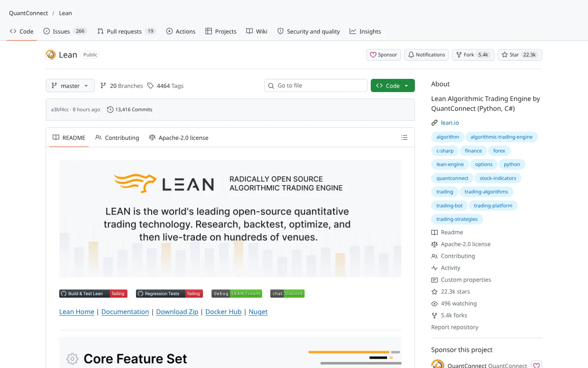Viewport: 588px width, 368px height.
Task: Click the chat Discord badge
Action: click(287, 294)
